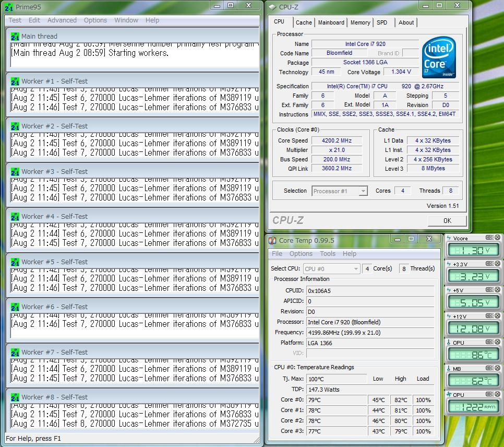Open the Advanced menu in Prime95

[62, 20]
